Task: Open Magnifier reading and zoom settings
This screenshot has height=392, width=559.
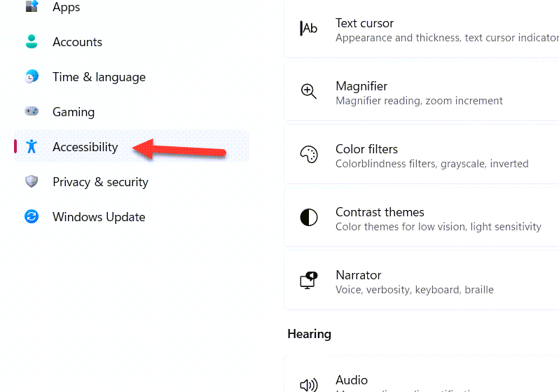Action: (x=419, y=92)
